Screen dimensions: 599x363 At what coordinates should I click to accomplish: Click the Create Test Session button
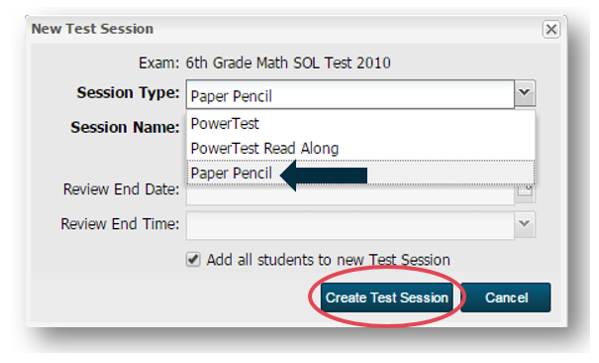coord(387,298)
